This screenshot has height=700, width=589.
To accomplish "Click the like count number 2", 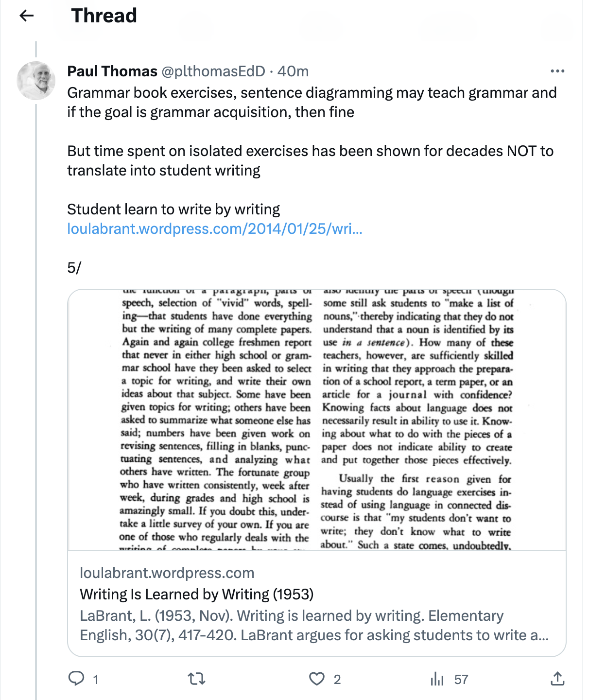I will (337, 679).
